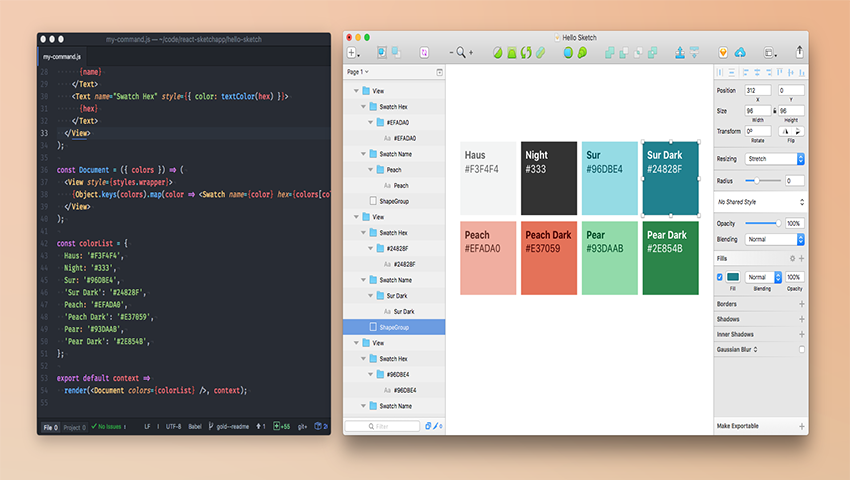Open the Page 1 dropdown

pyautogui.click(x=358, y=72)
